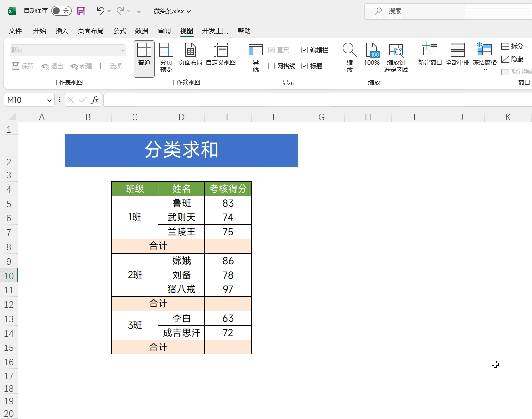Click the fx insert function icon
Screen dimensions: 532x419
(95, 100)
